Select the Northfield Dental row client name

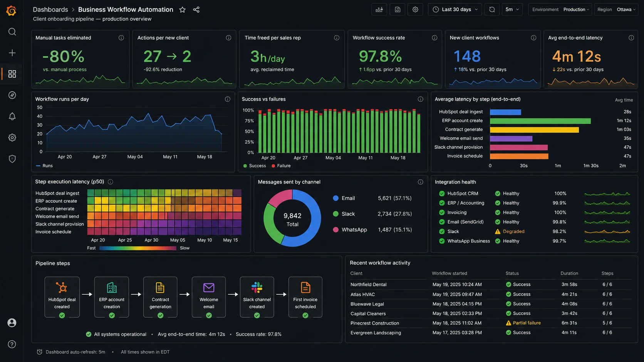coord(369,285)
